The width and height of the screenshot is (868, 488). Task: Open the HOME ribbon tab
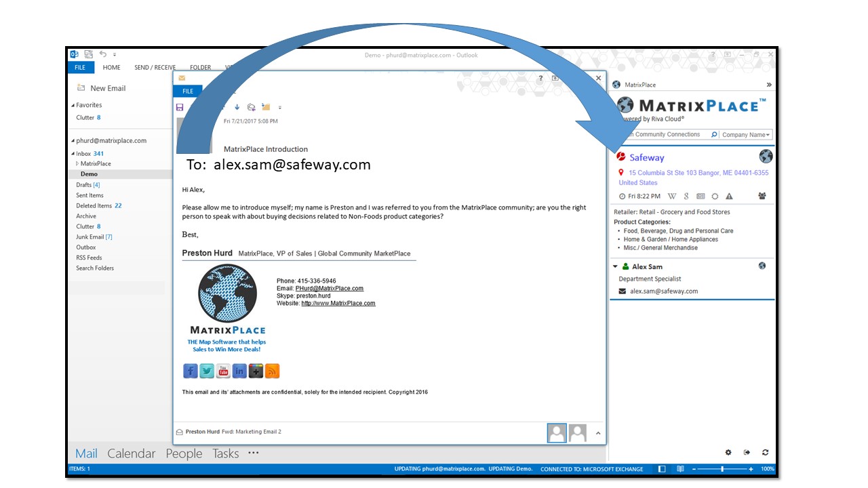click(x=112, y=68)
